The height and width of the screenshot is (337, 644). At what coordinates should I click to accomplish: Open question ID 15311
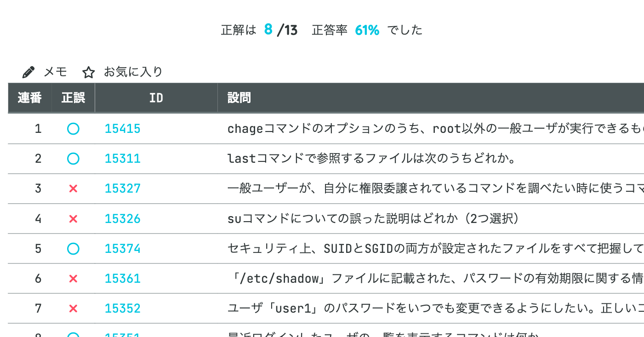(x=122, y=159)
